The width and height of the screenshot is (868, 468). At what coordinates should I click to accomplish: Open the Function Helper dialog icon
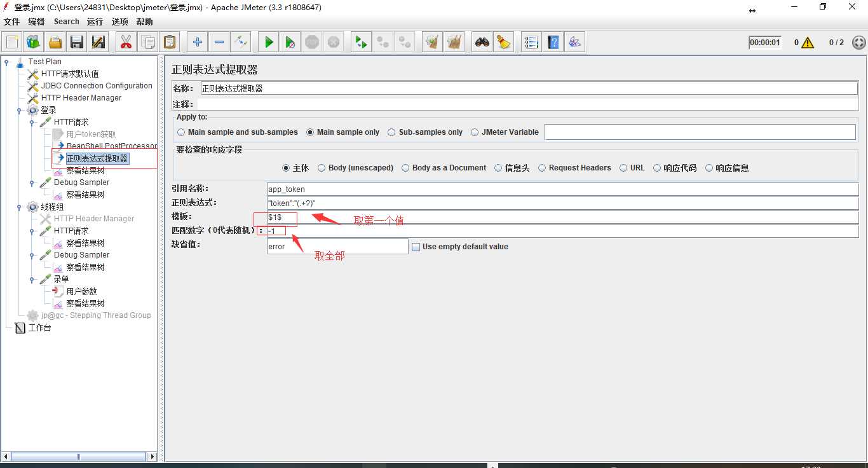[532, 42]
